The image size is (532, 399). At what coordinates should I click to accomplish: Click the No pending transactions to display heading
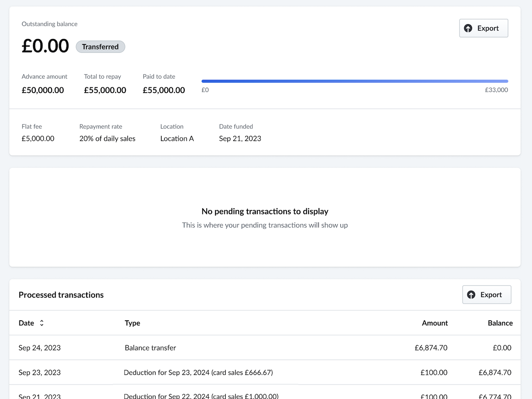(x=265, y=211)
